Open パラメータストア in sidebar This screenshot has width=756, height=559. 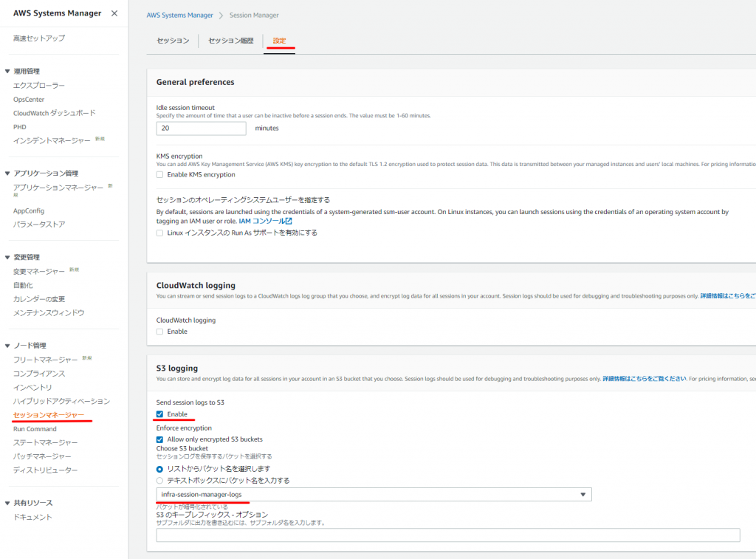point(39,224)
